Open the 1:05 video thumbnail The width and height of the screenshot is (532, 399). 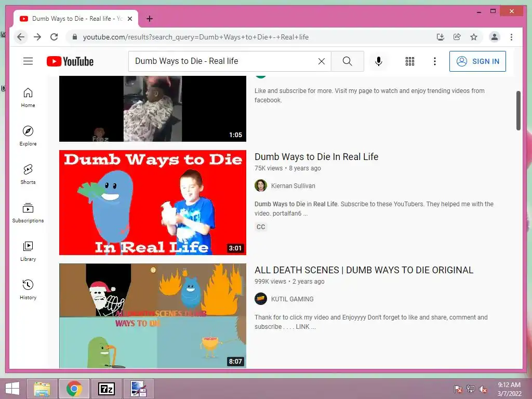(x=153, y=109)
